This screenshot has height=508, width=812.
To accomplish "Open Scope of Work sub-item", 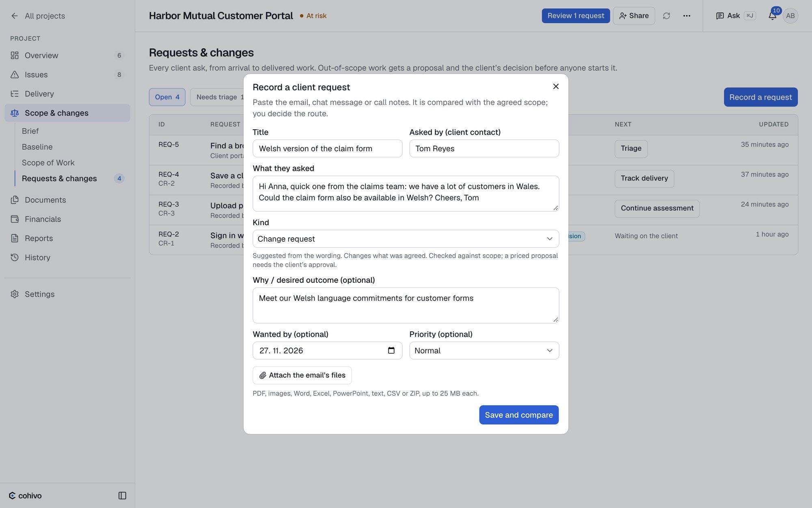I will pos(48,163).
